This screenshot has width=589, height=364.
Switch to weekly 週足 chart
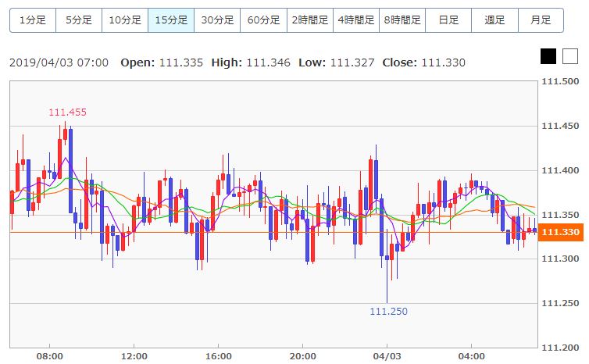pyautogui.click(x=494, y=20)
